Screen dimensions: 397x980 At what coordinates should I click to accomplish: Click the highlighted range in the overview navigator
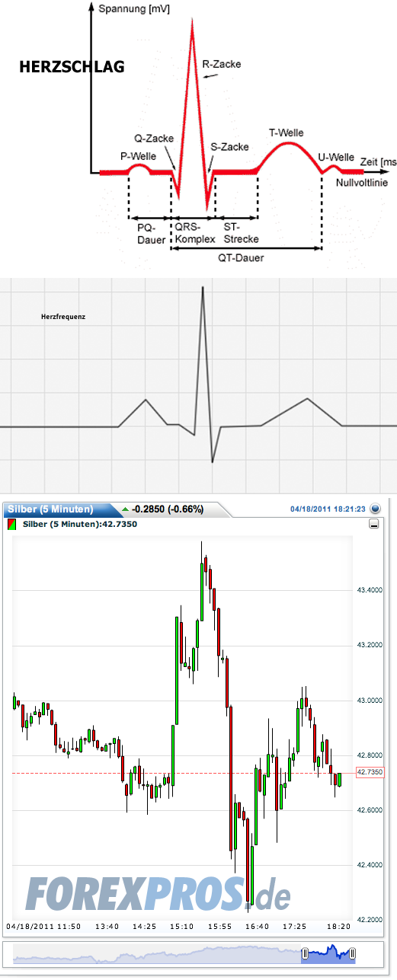point(328,953)
